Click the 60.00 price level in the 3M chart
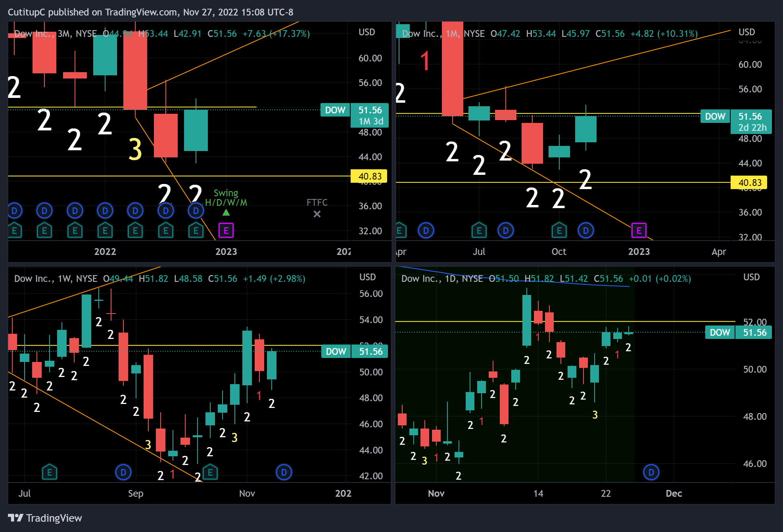The image size is (783, 532). tap(370, 58)
